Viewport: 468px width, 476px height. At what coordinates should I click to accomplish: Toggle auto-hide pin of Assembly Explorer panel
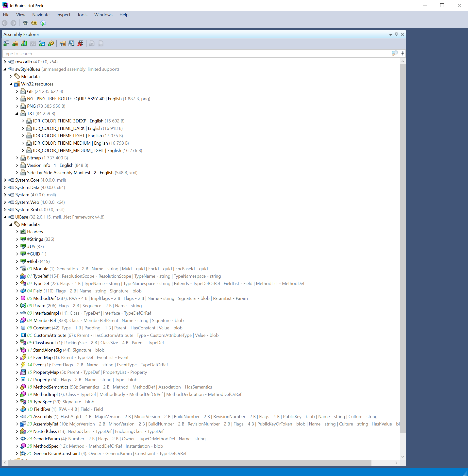pyautogui.click(x=396, y=34)
